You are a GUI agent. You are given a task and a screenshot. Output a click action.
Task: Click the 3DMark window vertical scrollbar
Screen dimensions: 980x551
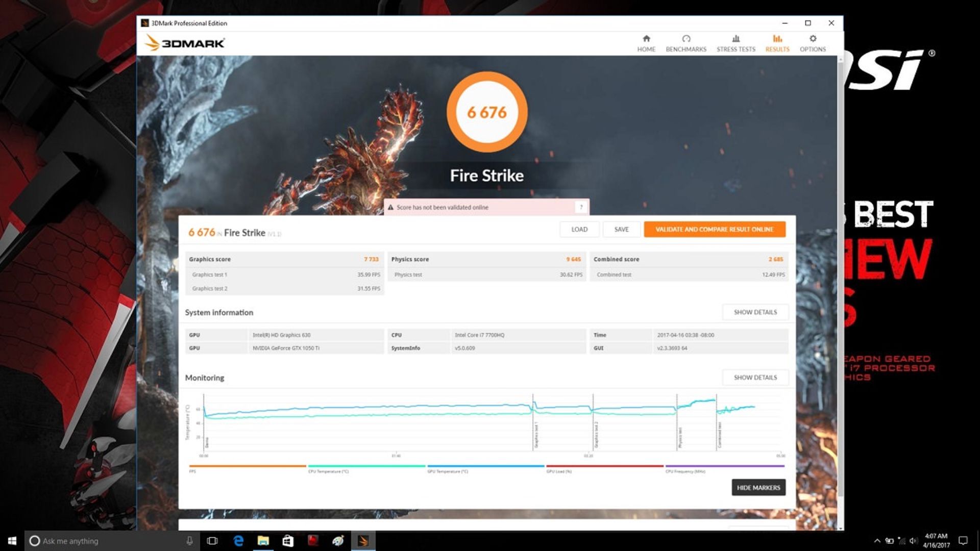pos(840,280)
